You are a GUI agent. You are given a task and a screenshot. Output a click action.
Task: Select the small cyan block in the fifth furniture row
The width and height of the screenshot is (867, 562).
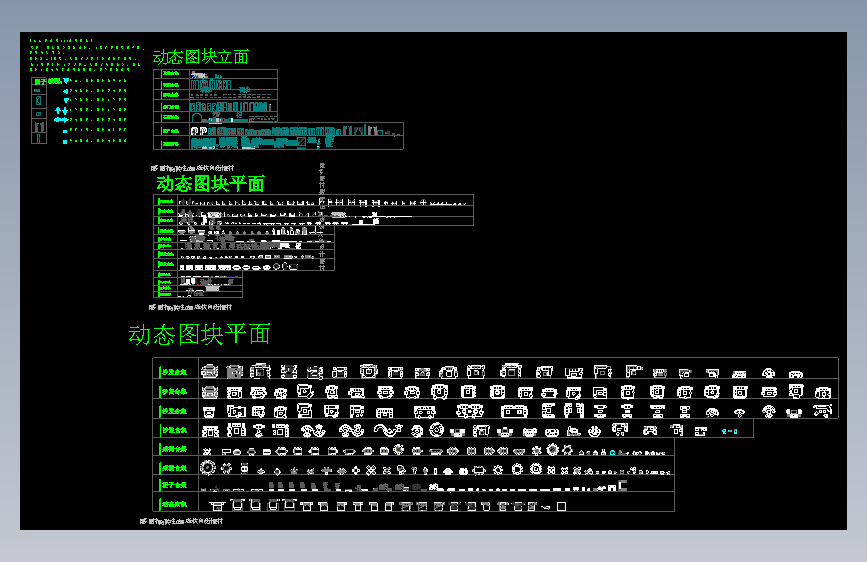point(612,452)
